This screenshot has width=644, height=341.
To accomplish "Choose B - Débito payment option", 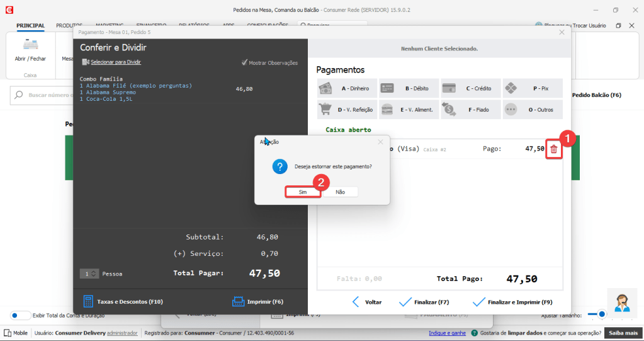I will point(409,88).
